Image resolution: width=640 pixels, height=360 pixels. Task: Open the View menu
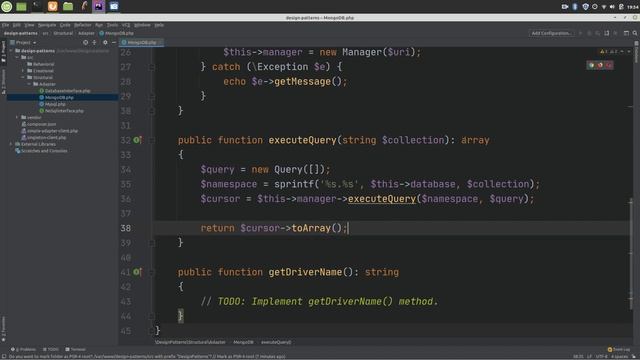(29, 25)
